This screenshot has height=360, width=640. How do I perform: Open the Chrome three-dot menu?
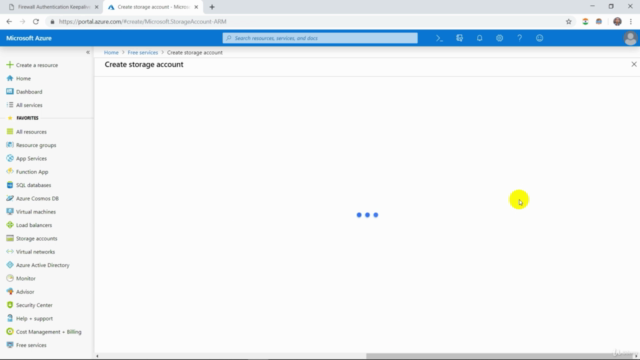pyautogui.click(x=631, y=22)
